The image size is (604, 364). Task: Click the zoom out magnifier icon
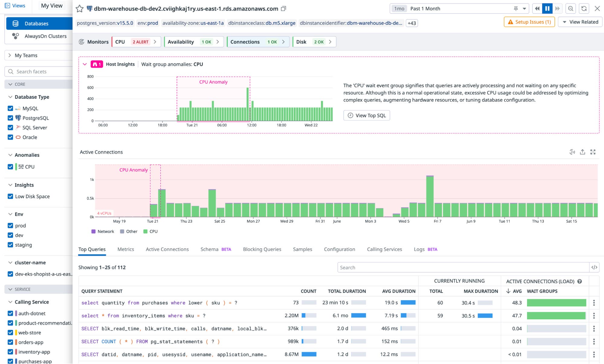[x=570, y=8]
